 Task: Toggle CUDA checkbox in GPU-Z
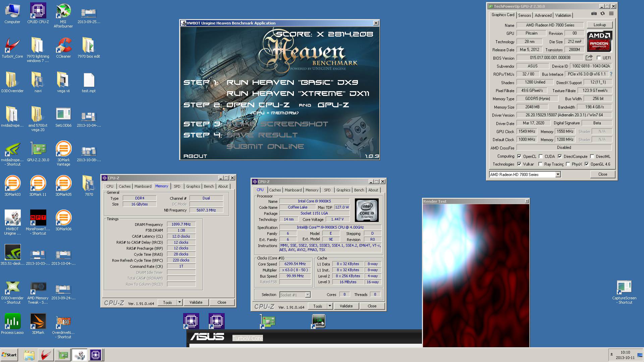click(x=541, y=156)
